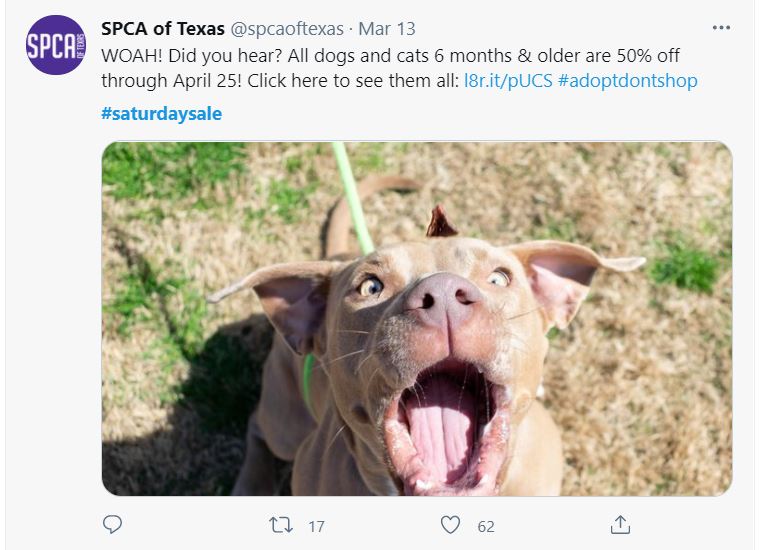Screen dimensions: 765x550
Task: Retweet this SPCA of Texas post
Action: click(x=282, y=524)
